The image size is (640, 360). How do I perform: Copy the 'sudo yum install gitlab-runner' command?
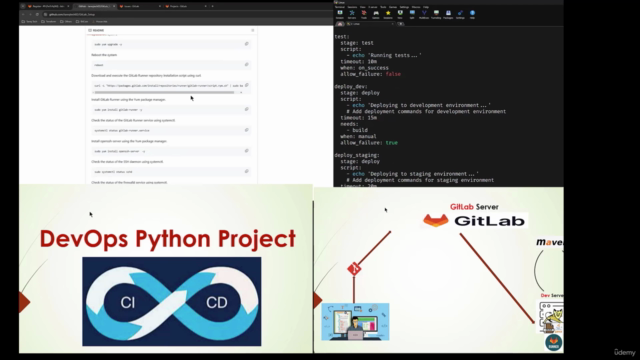pos(247,109)
